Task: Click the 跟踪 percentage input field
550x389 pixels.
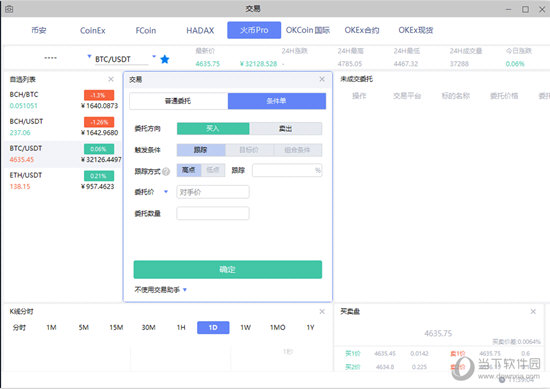Action: pyautogui.click(x=287, y=170)
